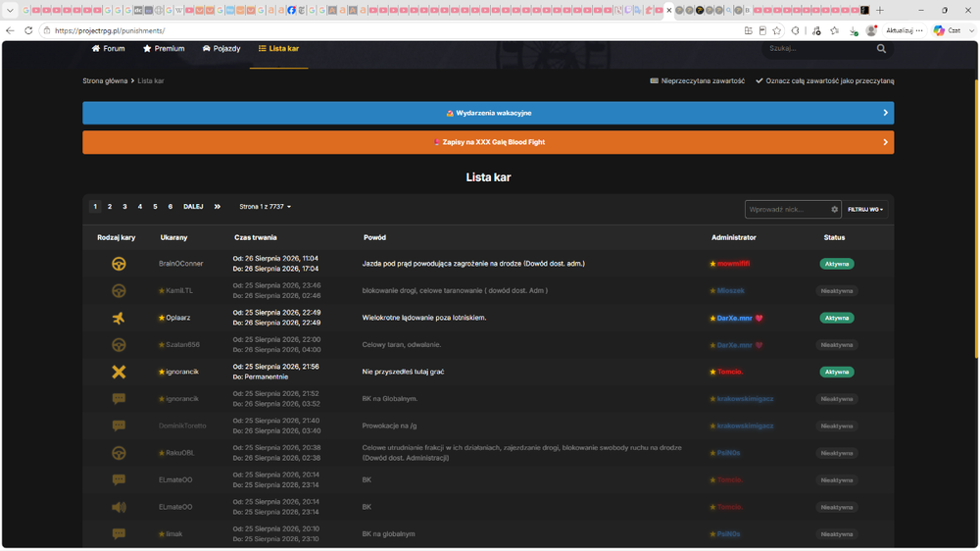Click the double-arrow last page icon
The width and height of the screenshot is (980, 551).
tap(218, 207)
